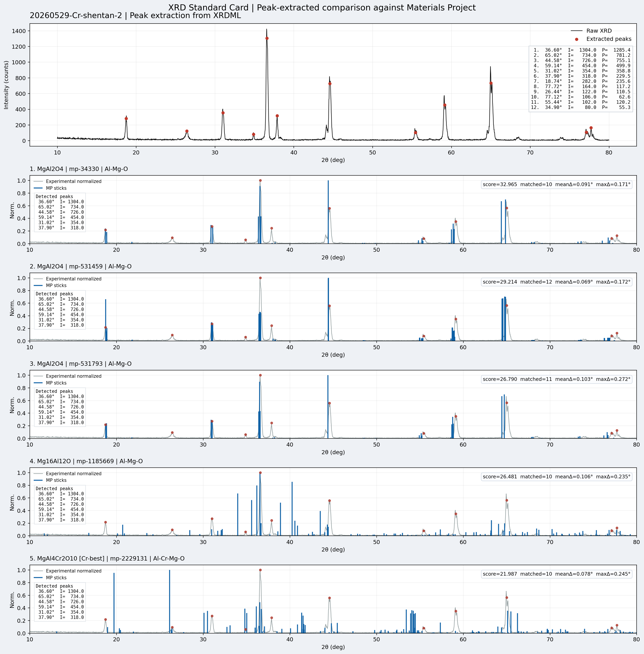The height and width of the screenshot is (654, 644).
Task: Click "Experimental normalized" legend in mp-1185669 panel
Action: click(67, 474)
